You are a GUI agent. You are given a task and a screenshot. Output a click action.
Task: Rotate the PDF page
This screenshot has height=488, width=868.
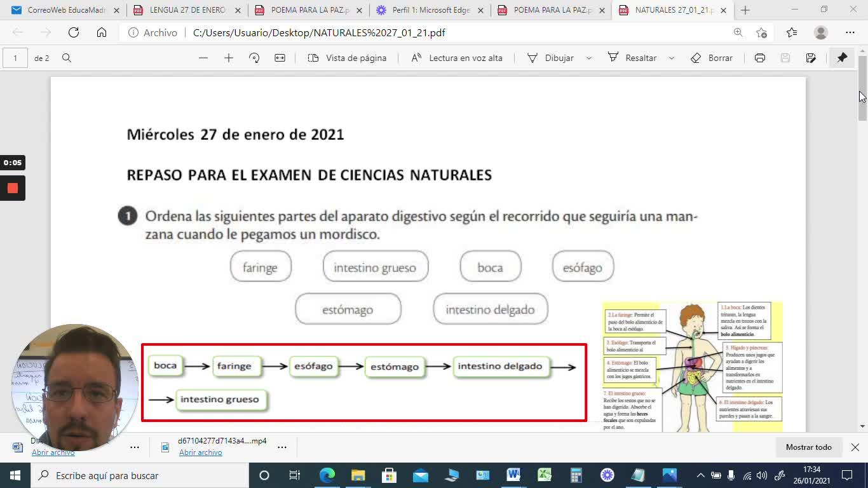coord(254,58)
